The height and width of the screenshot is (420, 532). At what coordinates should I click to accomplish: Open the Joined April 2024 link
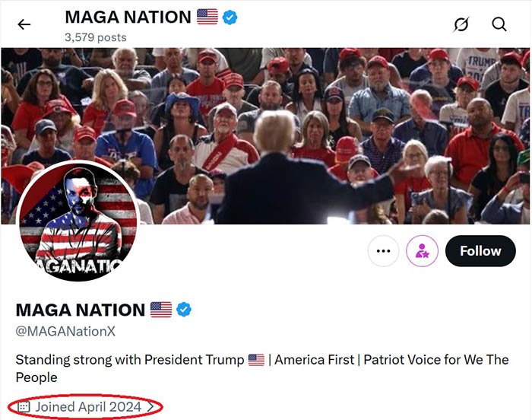click(88, 407)
